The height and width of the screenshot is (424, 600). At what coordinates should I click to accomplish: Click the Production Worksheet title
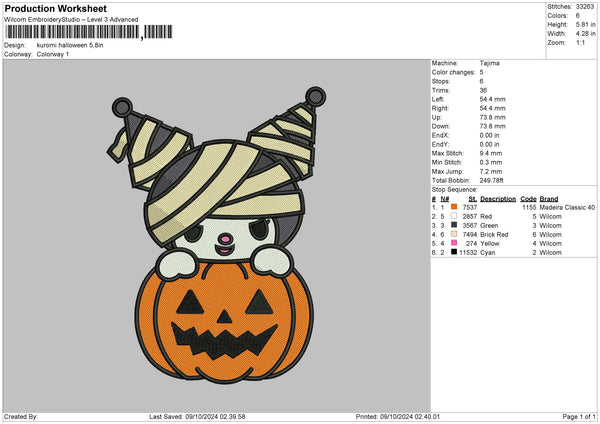[x=56, y=8]
